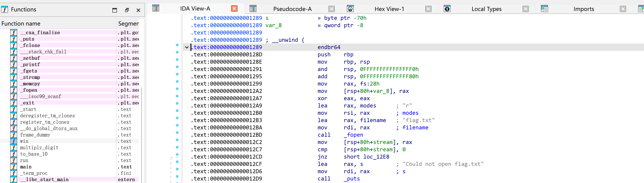Select the _setbuf function row
The image size is (644, 183).
click(69, 58)
